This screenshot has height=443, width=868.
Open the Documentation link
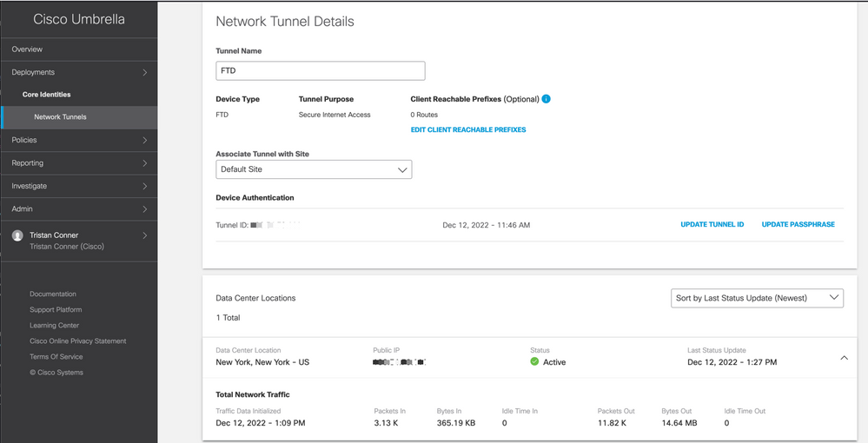pyautogui.click(x=53, y=294)
